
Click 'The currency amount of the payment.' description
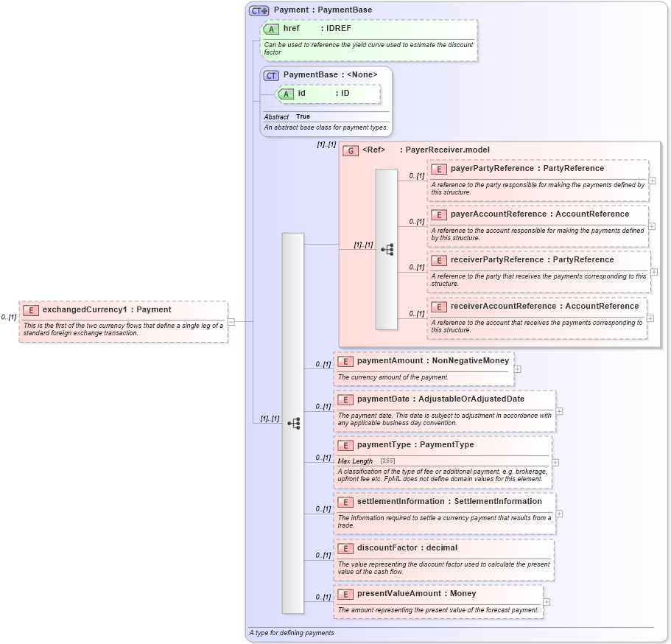[x=393, y=377]
